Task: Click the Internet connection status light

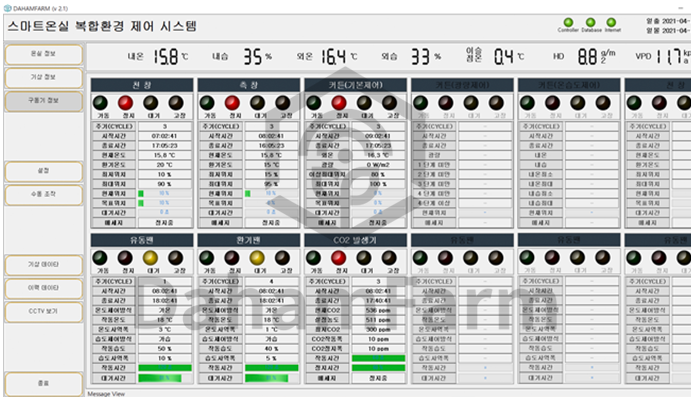Action: (x=611, y=22)
